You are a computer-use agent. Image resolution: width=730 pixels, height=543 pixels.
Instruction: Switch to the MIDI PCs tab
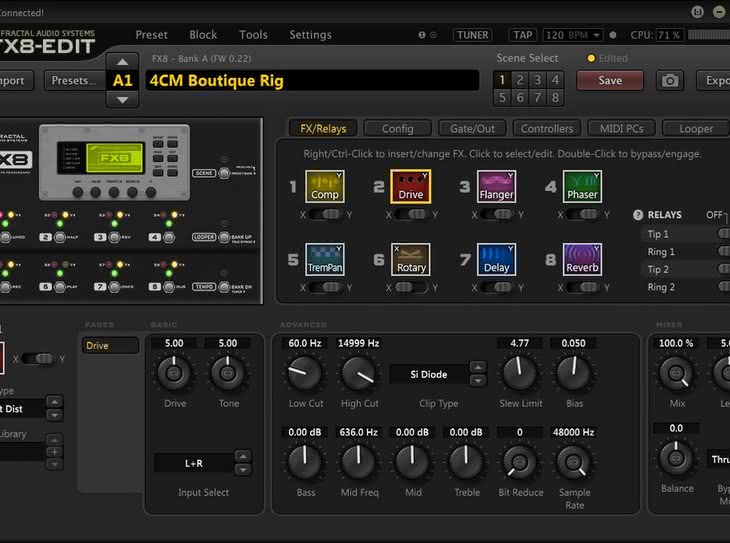[x=621, y=129]
